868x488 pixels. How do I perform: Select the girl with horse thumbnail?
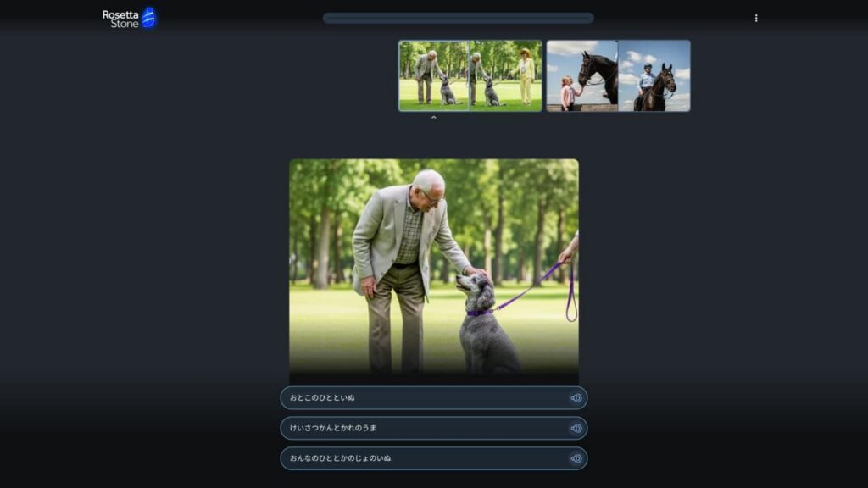click(x=581, y=75)
